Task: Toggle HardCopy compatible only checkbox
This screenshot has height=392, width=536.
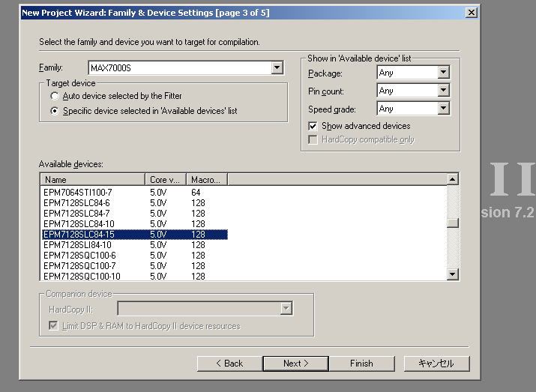Action: pyautogui.click(x=313, y=139)
